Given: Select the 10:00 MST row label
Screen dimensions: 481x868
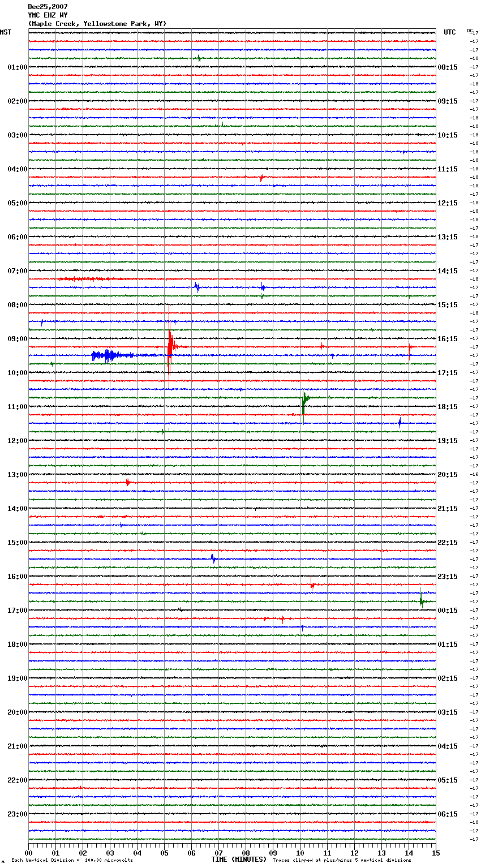Looking at the screenshot, I should (x=18, y=373).
